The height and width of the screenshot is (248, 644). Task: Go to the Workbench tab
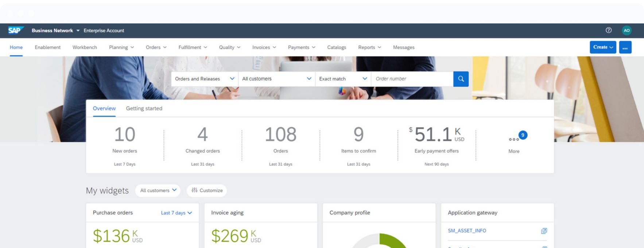[85, 47]
